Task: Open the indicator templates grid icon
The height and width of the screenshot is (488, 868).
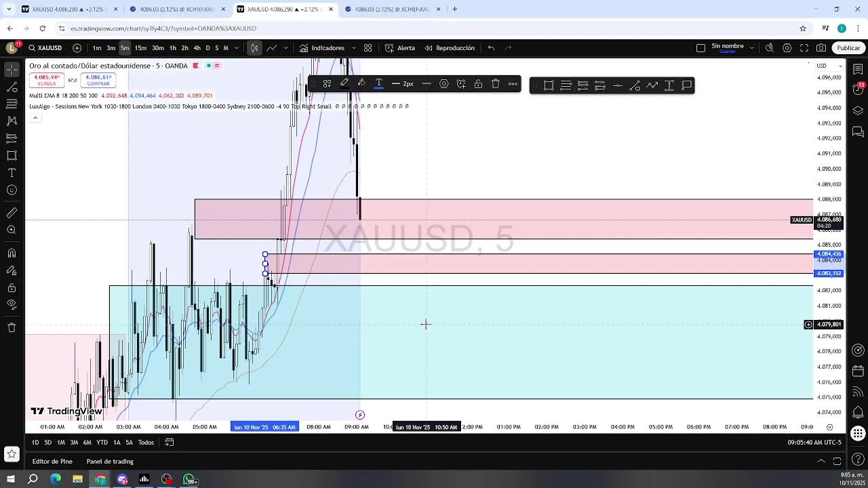Action: click(368, 48)
